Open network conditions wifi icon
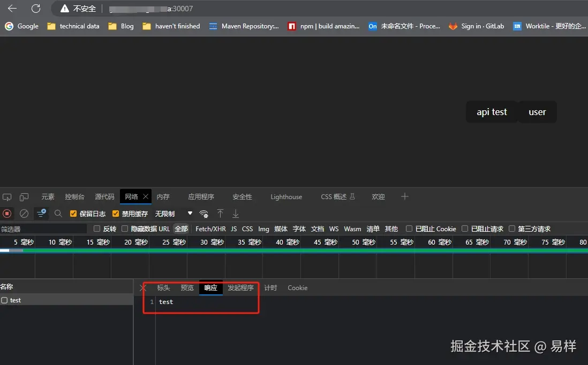 click(x=203, y=214)
